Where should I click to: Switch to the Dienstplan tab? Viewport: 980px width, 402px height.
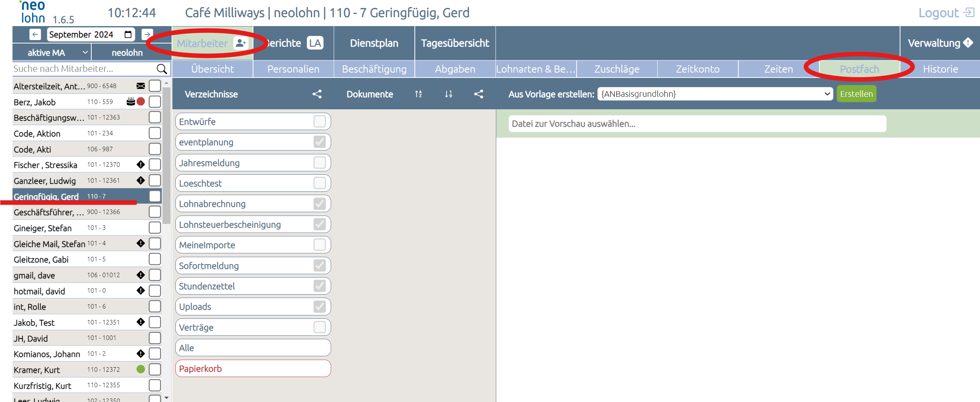374,43
